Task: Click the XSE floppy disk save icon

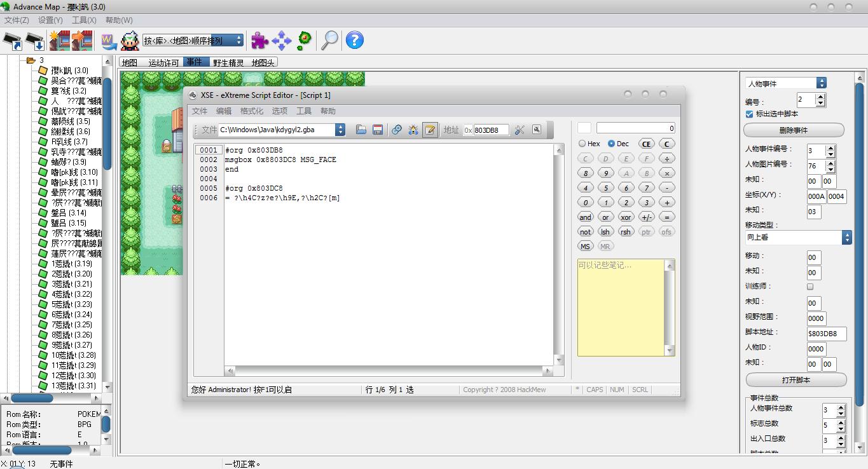Action: (x=378, y=130)
